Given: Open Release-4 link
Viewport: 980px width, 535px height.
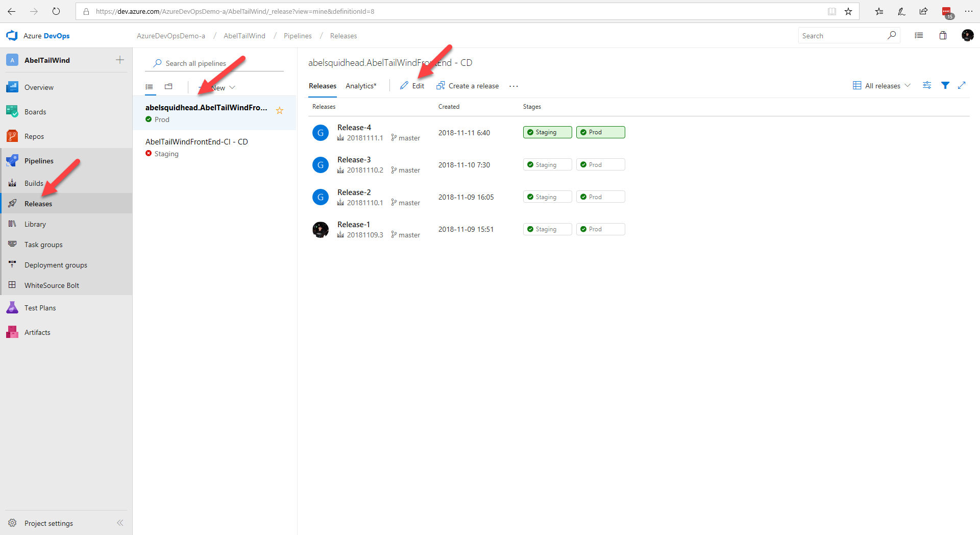Looking at the screenshot, I should point(354,128).
